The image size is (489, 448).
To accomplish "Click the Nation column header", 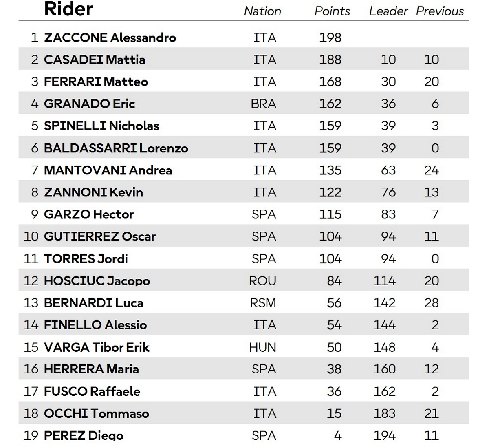I will click(262, 11).
